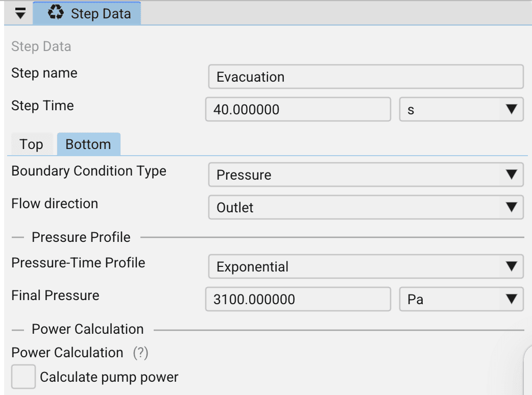This screenshot has width=532, height=395.
Task: Click the Pressure-Time Profile label text
Action: coord(78,263)
